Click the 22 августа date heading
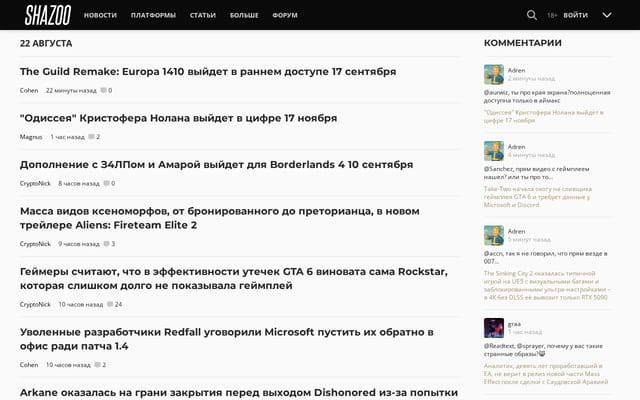 tap(46, 43)
